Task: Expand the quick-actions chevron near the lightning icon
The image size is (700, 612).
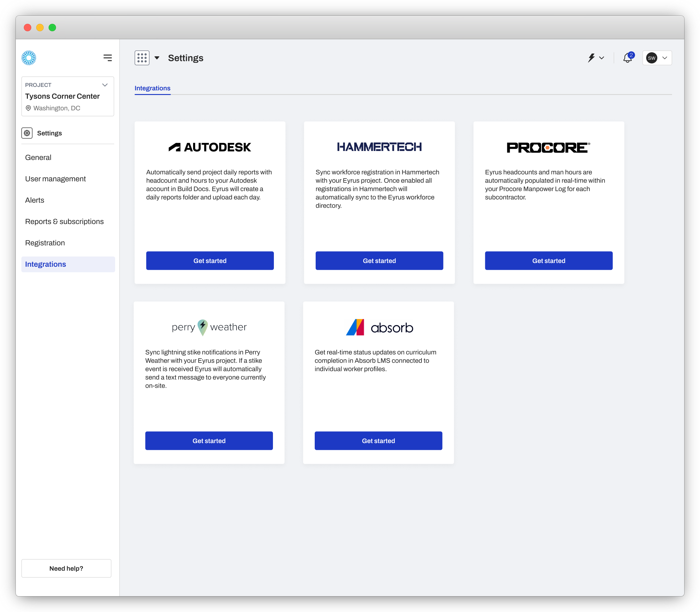Action: click(x=601, y=58)
